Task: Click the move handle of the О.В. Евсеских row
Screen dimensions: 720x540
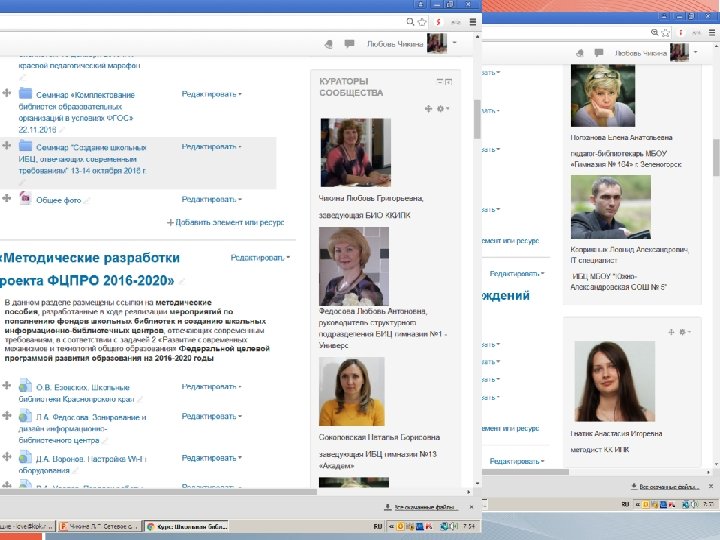Action: pos(6,385)
